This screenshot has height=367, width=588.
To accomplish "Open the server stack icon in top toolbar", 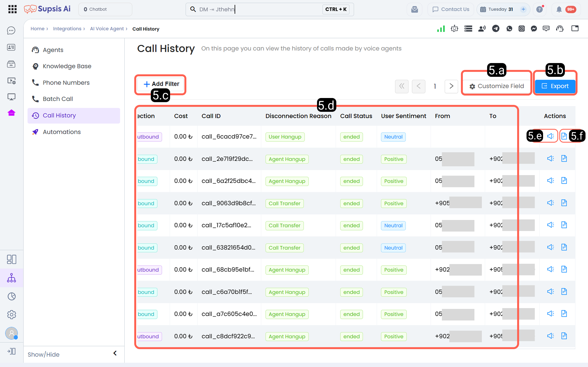I will (x=468, y=29).
